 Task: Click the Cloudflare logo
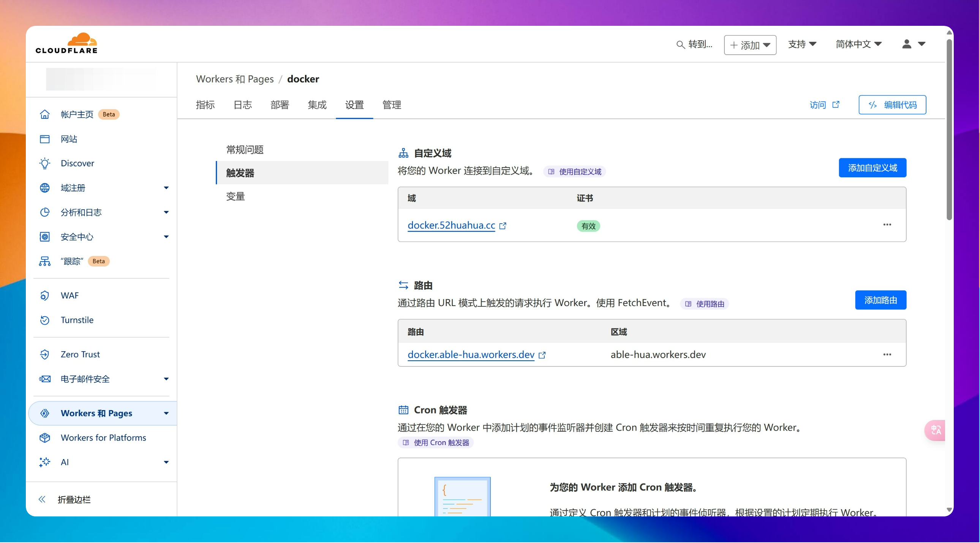pos(66,43)
